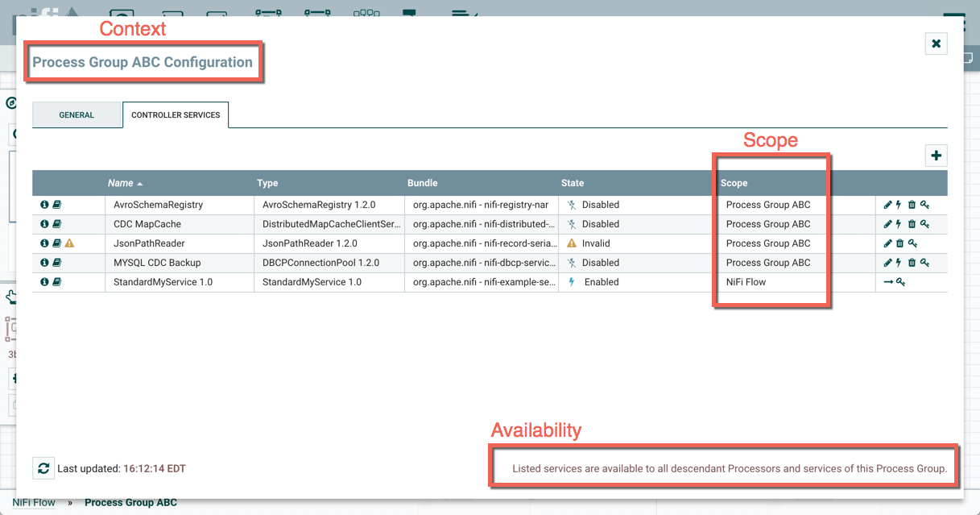Edit JsonPathReader with its pencil icon
This screenshot has height=515, width=980.
(x=887, y=243)
